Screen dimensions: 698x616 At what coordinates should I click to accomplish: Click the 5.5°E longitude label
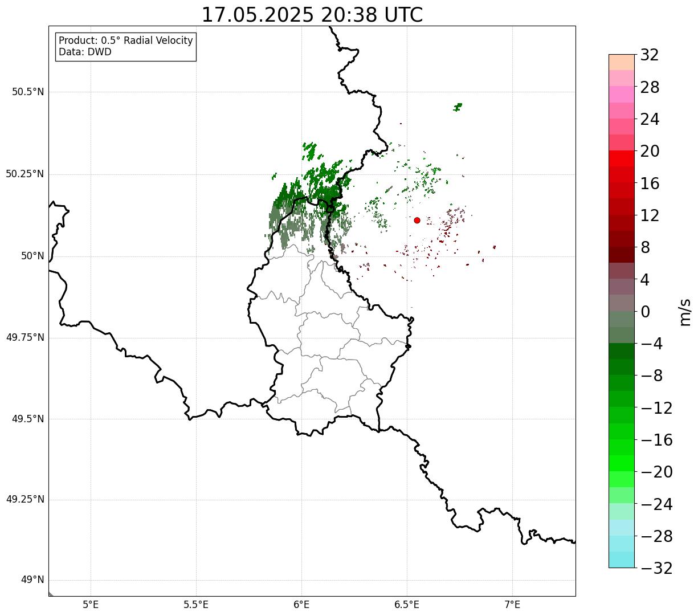[196, 605]
